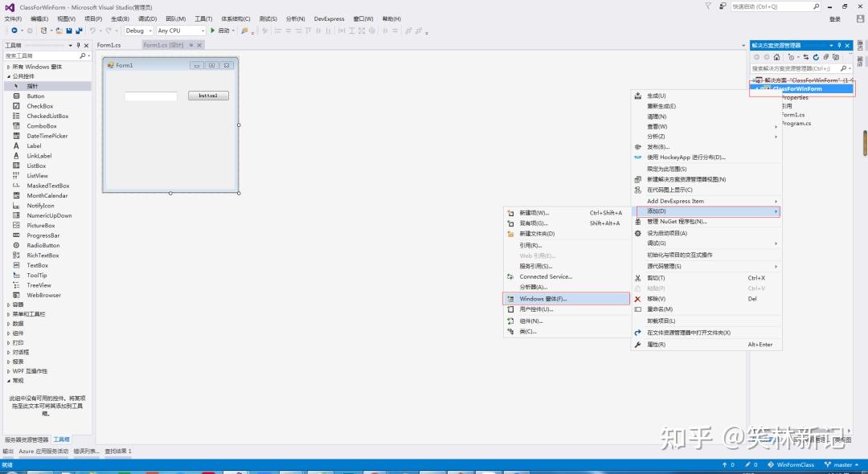Click the wrench Properties icon in context menu
Viewport: 868px width, 474px height.
pyautogui.click(x=637, y=345)
